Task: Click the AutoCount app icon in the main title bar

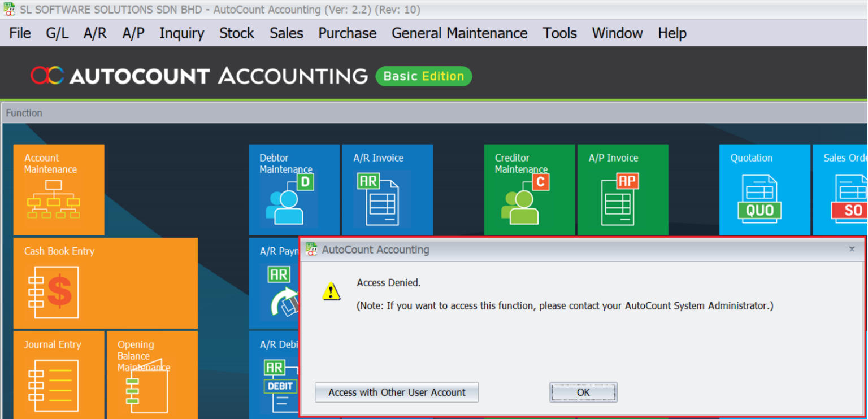Action: click(9, 9)
